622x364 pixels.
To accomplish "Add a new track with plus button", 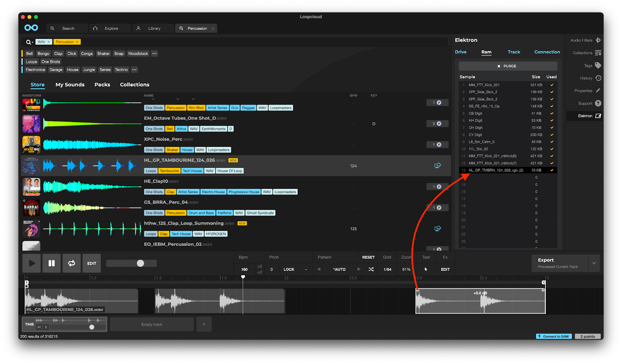I will coord(204,324).
